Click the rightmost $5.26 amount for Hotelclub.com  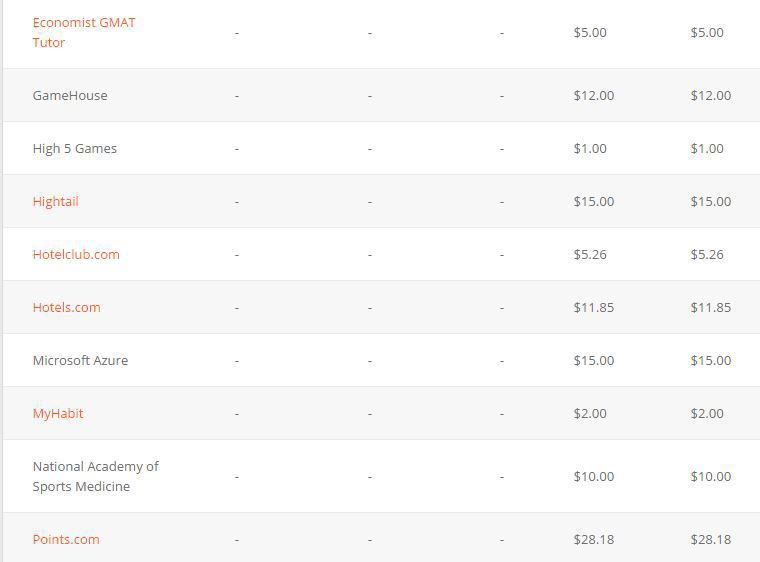707,254
